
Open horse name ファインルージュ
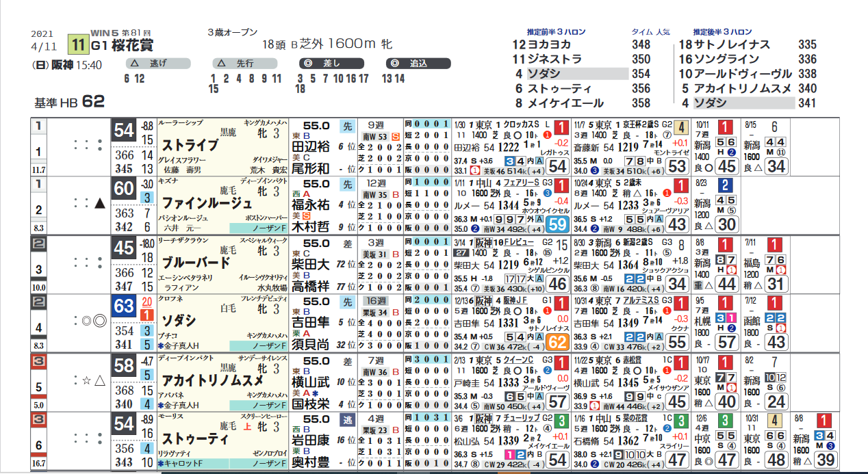point(207,203)
